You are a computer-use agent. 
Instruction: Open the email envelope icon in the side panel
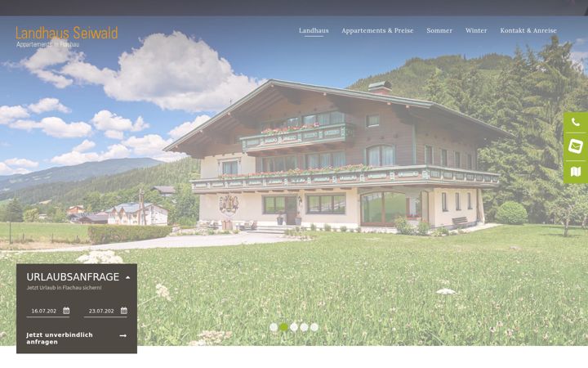[575, 146]
